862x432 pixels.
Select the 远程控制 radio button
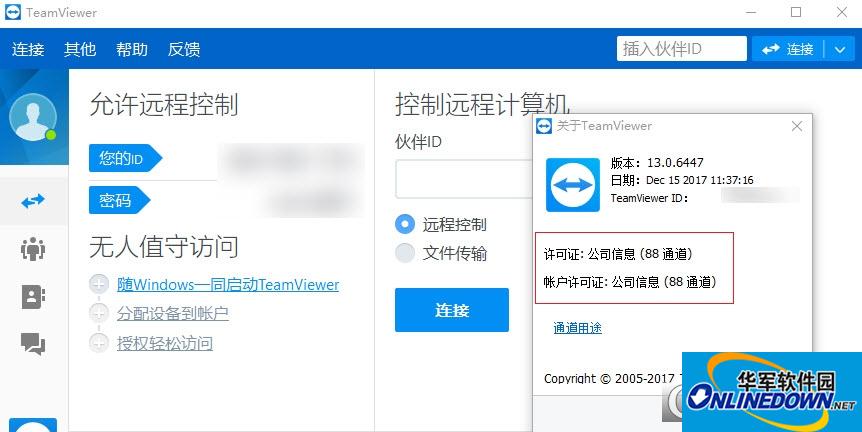[405, 224]
